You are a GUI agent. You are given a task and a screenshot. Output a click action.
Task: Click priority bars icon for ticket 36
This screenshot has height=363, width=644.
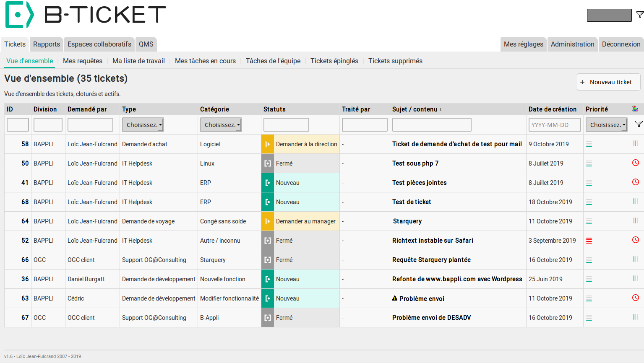tap(589, 279)
